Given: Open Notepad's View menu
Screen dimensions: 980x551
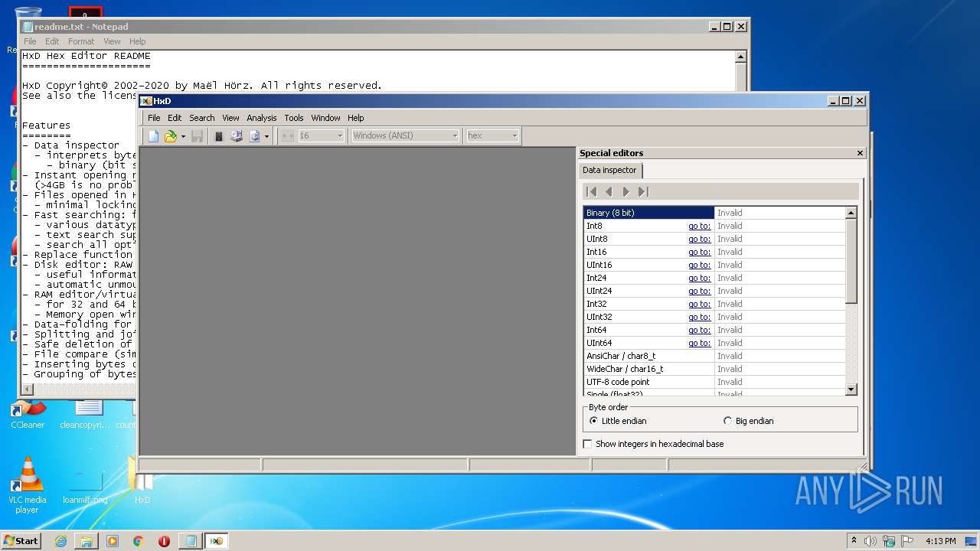Looking at the screenshot, I should tap(112, 41).
